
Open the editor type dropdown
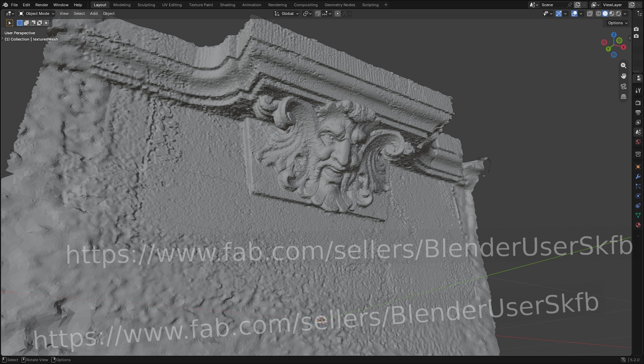[10, 14]
